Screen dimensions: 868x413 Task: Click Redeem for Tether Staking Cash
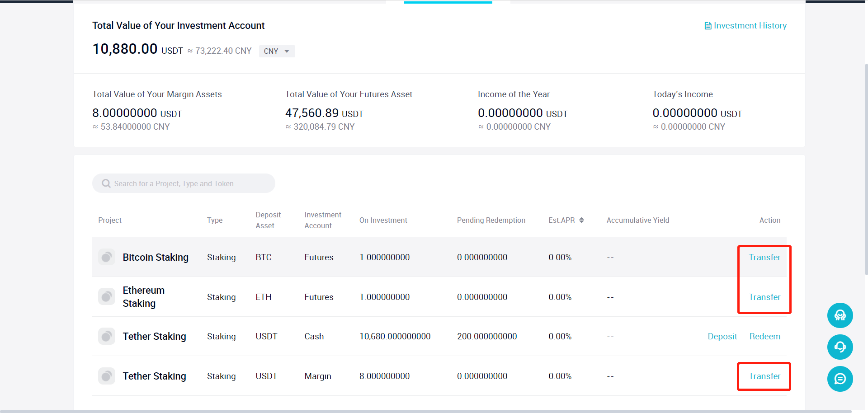tap(764, 337)
